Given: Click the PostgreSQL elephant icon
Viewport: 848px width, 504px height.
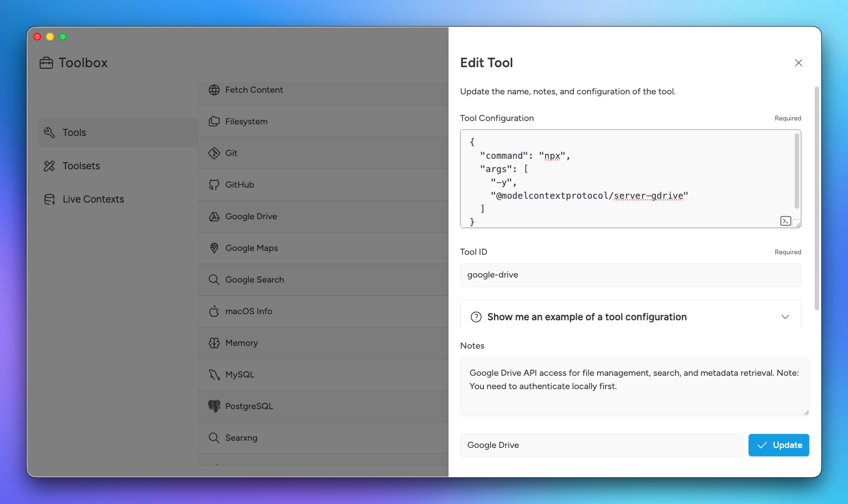Looking at the screenshot, I should click(x=214, y=406).
